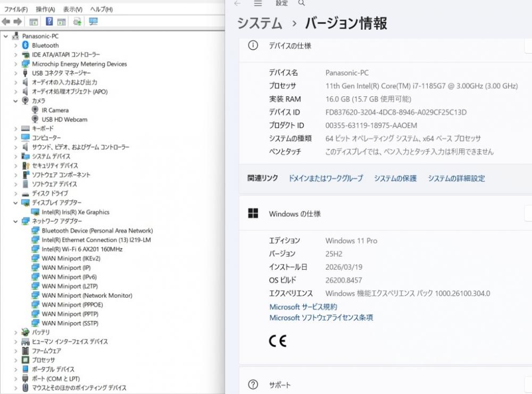532x394 pixels.
Task: Expand the ソフトウェア コンポーネント category
Action: click(x=15, y=175)
